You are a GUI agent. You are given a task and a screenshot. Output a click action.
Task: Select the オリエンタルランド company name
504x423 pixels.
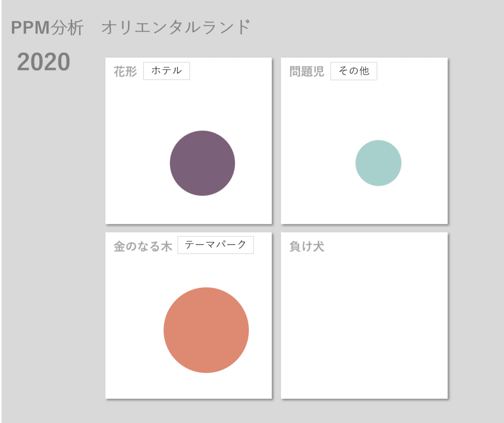(176, 28)
